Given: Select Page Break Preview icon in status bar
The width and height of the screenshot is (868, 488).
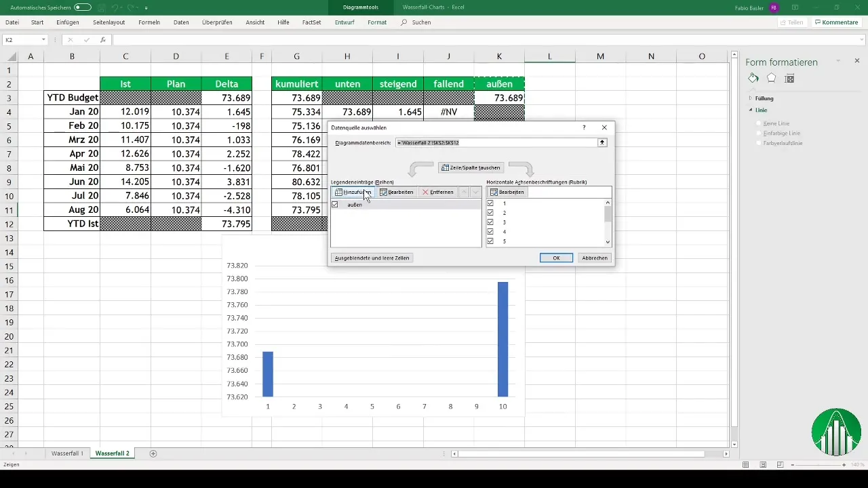Looking at the screenshot, I should [x=780, y=465].
